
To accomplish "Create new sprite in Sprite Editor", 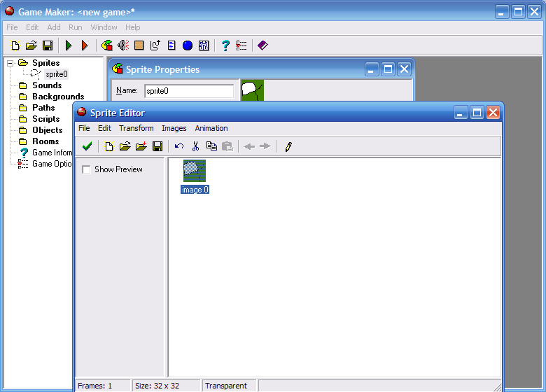I will tap(109, 146).
